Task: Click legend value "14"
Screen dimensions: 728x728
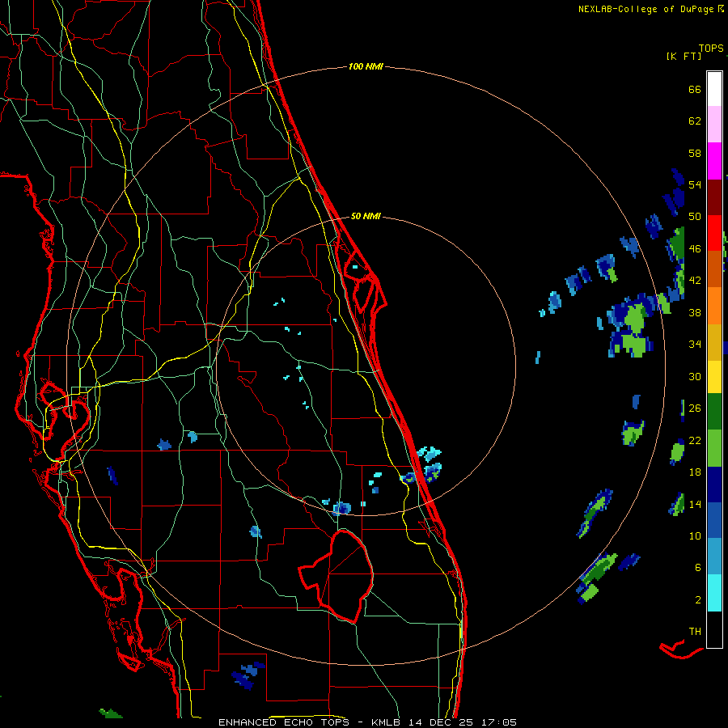Action: (695, 504)
